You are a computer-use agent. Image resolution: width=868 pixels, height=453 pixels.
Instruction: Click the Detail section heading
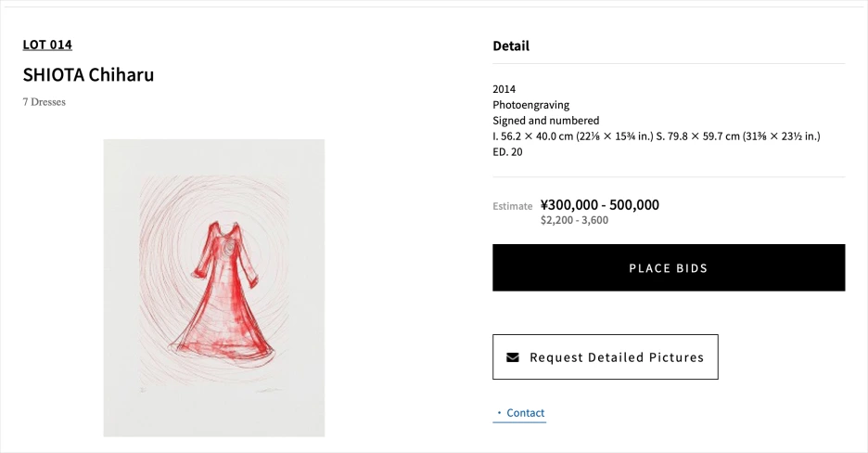[511, 45]
